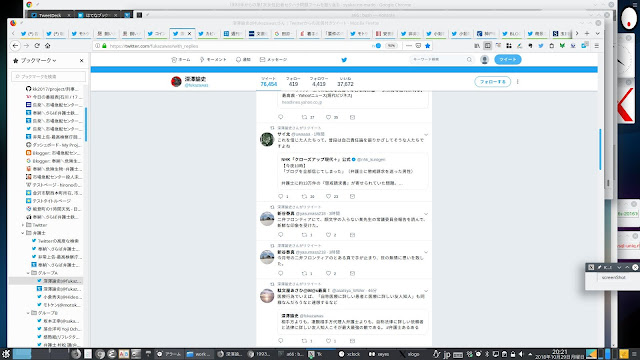Select the フォロワー 4,419 profile tab
The width and height of the screenshot is (640, 360).
click(x=319, y=82)
